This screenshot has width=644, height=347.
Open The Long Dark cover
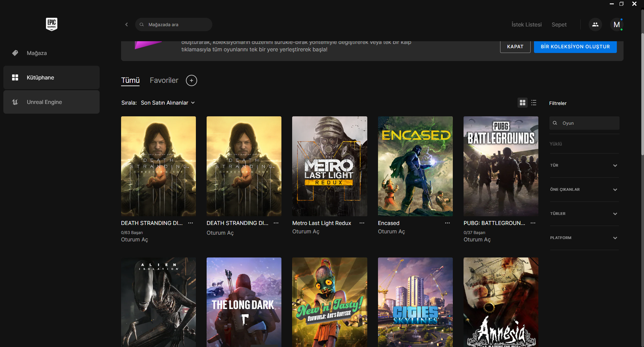(244, 302)
